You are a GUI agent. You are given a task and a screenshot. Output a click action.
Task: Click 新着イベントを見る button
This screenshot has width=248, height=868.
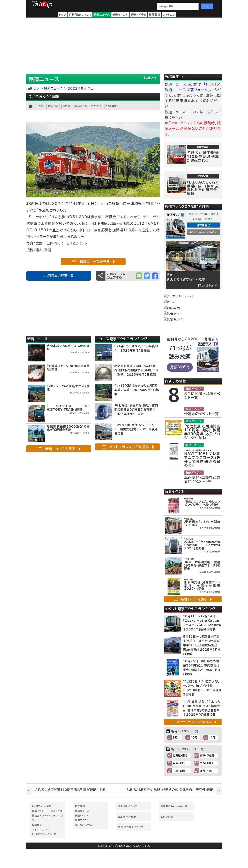click(x=193, y=599)
